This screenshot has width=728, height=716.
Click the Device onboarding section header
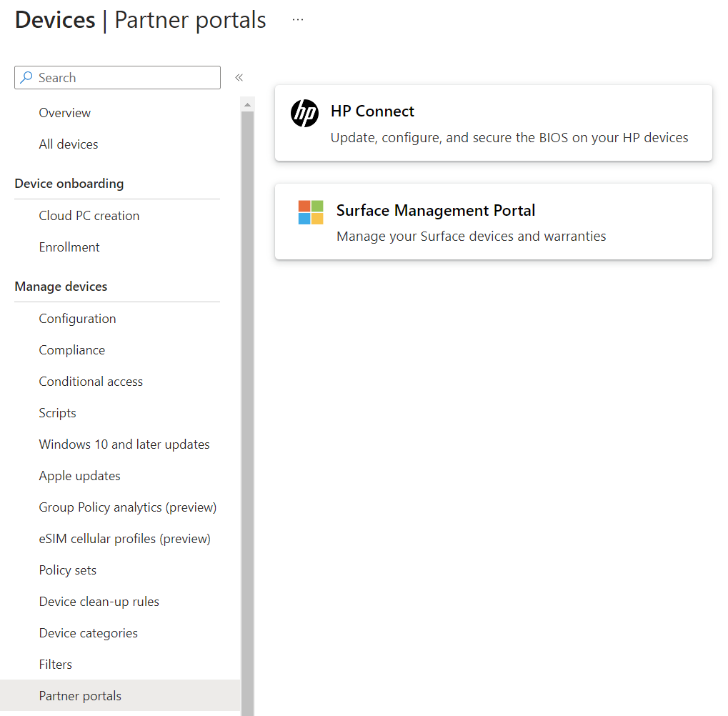coord(69,184)
